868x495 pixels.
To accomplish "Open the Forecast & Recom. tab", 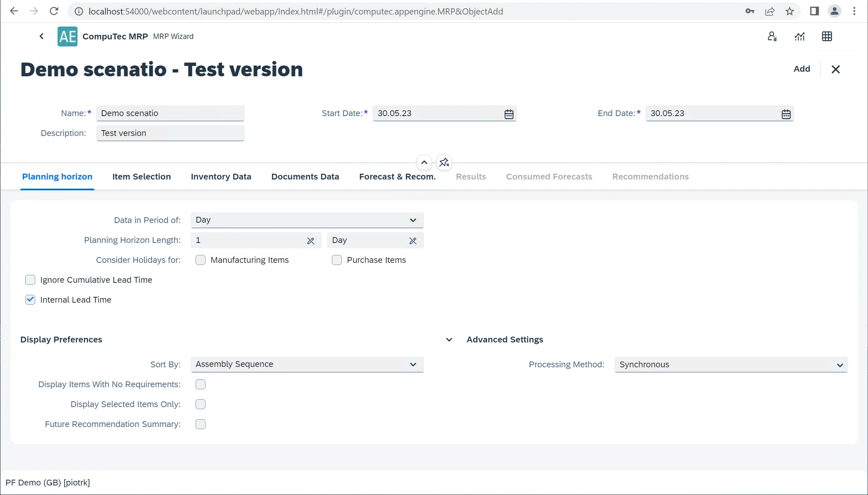I will click(397, 177).
